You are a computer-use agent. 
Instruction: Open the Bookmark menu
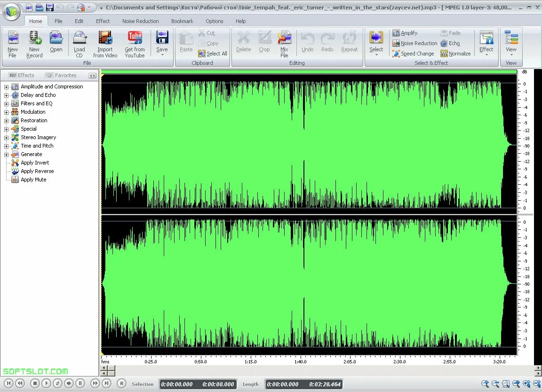182,21
